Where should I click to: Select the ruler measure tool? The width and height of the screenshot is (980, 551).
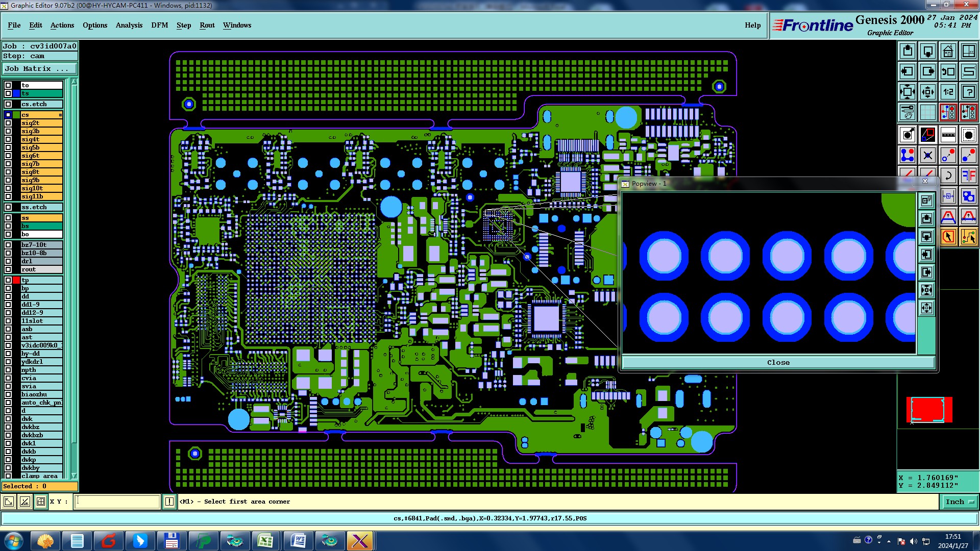pos(948,135)
